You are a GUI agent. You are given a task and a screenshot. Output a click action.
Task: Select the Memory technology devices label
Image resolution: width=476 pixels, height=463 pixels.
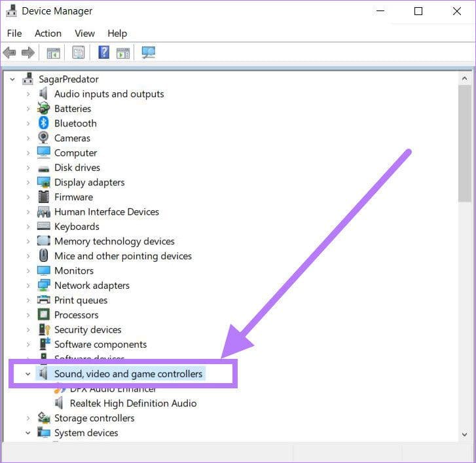(115, 241)
